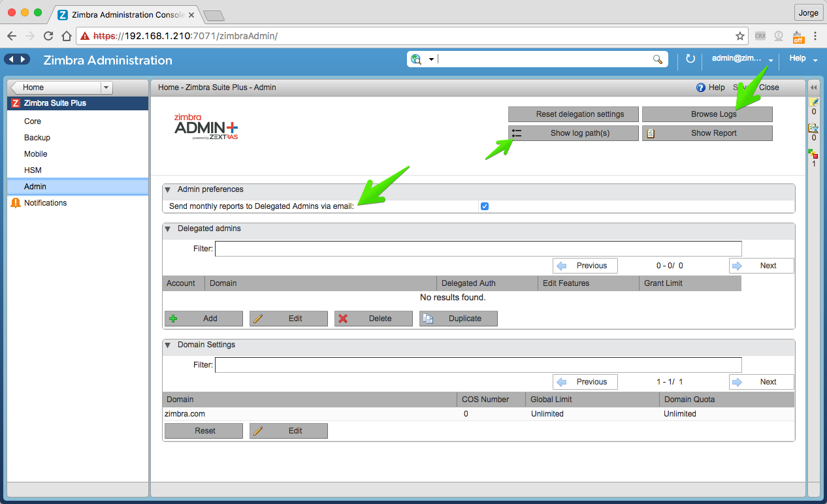Toggle monthly reports to Delegated Admins checkbox
827x504 pixels.
tap(485, 206)
